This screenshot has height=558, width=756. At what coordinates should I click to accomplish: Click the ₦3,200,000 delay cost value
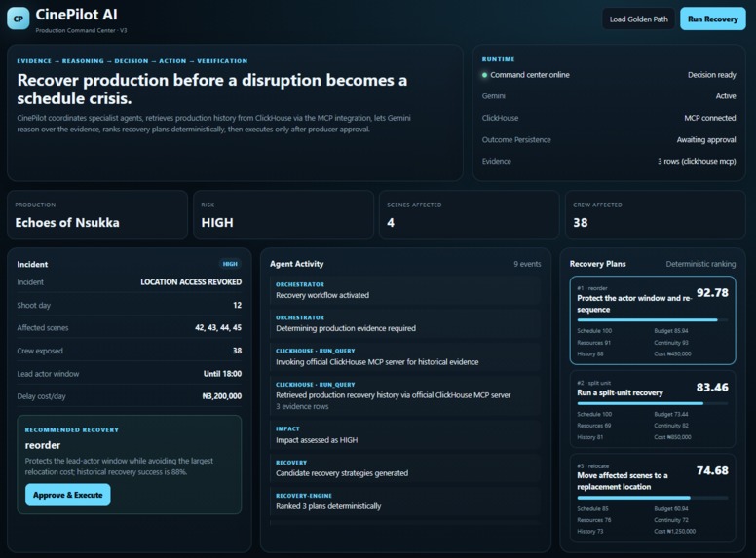[222, 396]
